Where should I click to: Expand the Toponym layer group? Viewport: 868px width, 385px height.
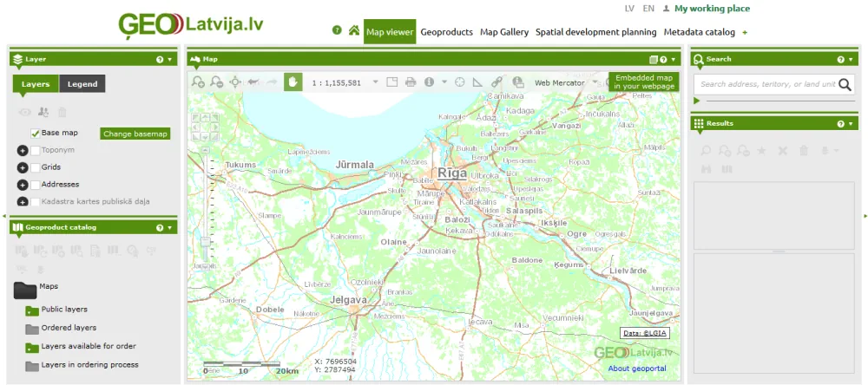click(23, 151)
